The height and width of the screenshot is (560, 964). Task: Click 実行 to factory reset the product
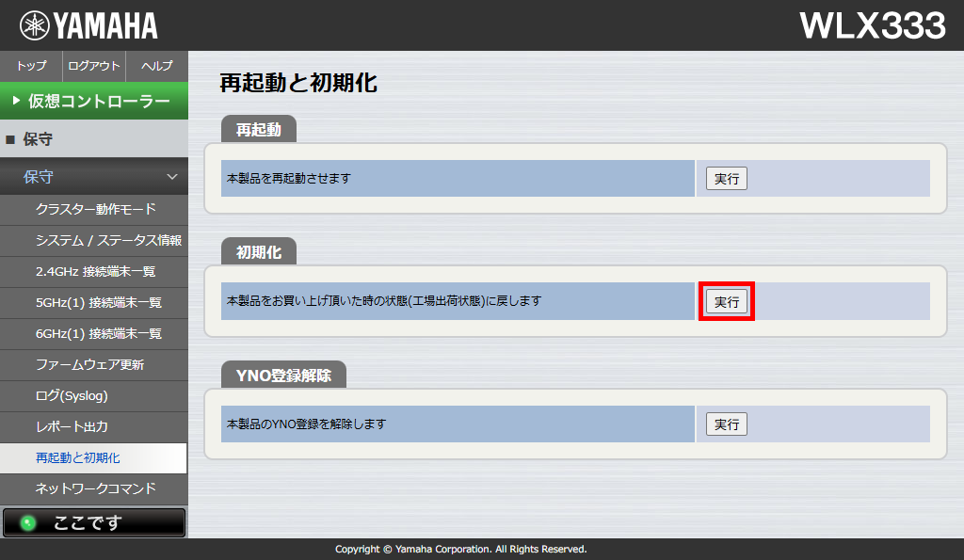point(726,301)
